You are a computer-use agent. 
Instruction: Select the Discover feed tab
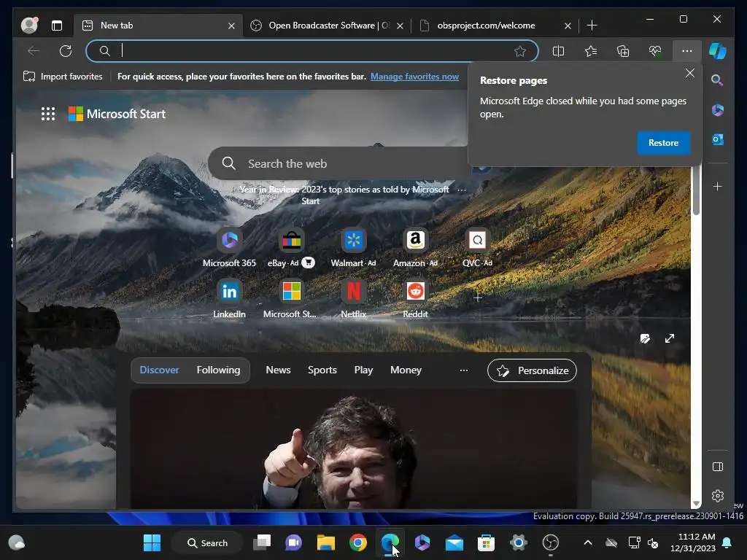click(159, 370)
